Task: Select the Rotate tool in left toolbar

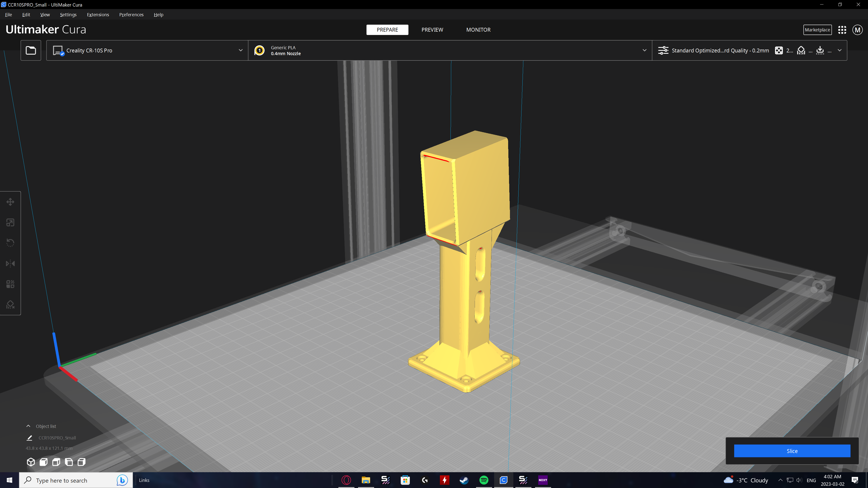Action: coord(10,243)
